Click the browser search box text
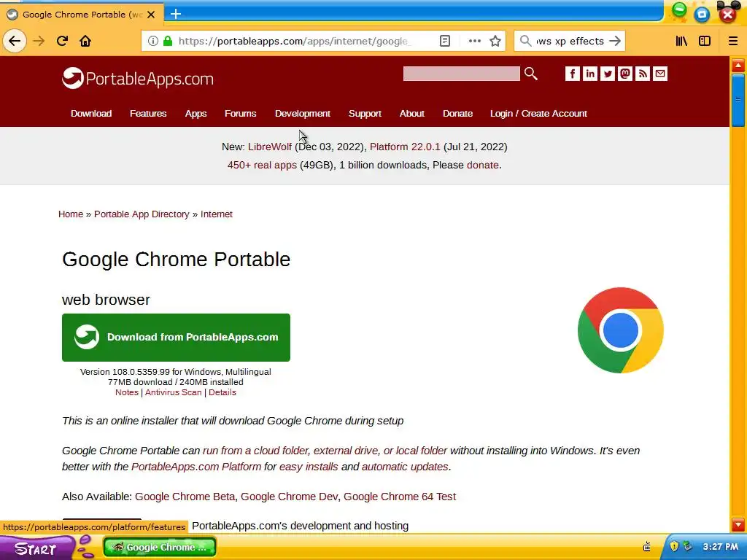The width and height of the screenshot is (747, 560). (x=570, y=41)
